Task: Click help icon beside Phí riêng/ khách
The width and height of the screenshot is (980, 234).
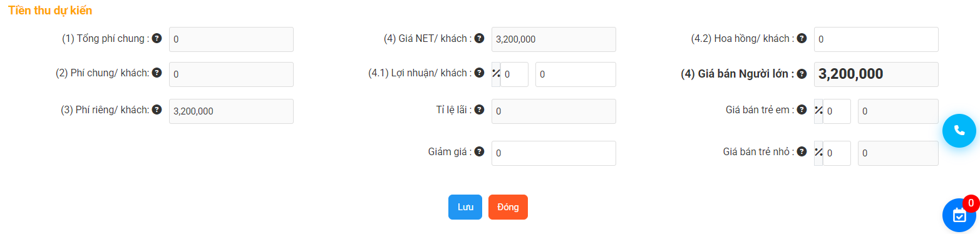Action: 157,109
